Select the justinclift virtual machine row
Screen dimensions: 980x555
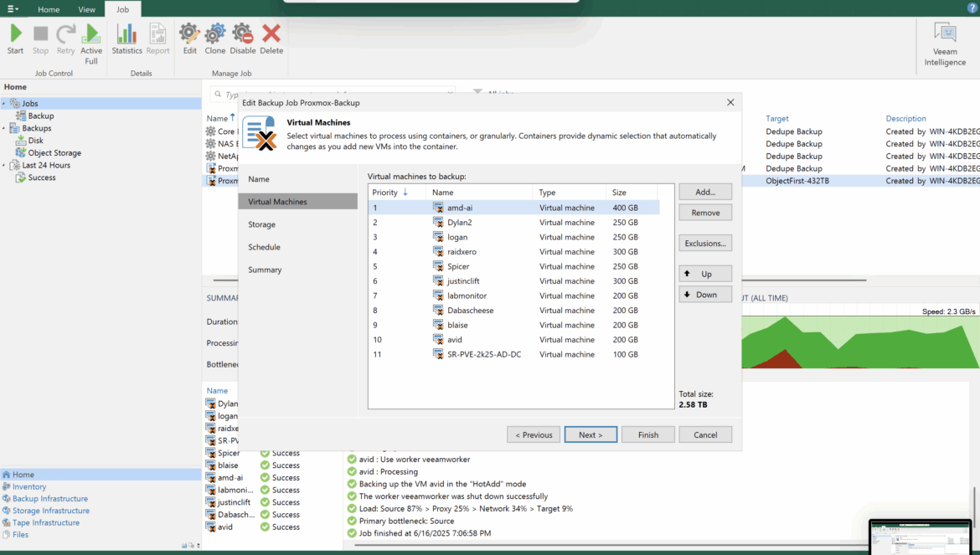[513, 281]
